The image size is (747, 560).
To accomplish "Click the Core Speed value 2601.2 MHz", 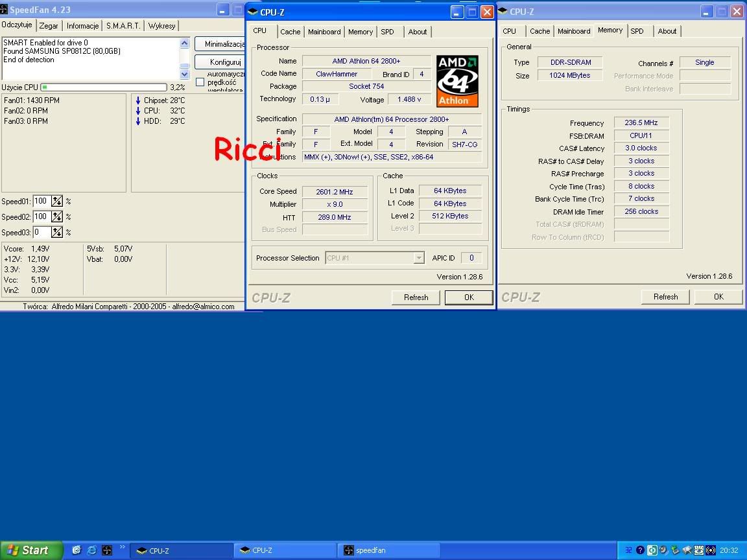I will 335,192.
